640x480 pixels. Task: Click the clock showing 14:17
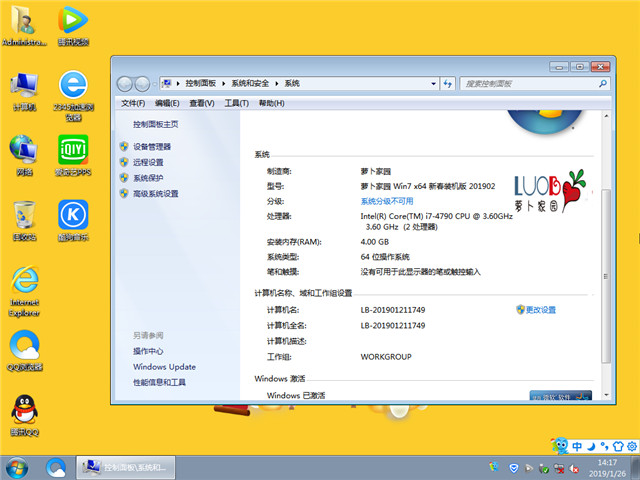pos(607,462)
